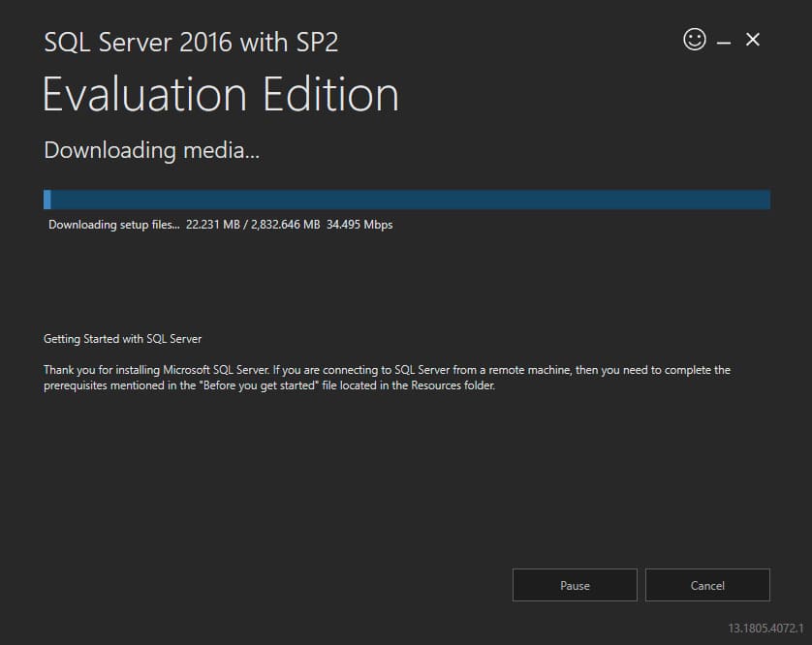The height and width of the screenshot is (645, 812).
Task: Click the 'Downloading setup files...' label
Action: (114, 225)
